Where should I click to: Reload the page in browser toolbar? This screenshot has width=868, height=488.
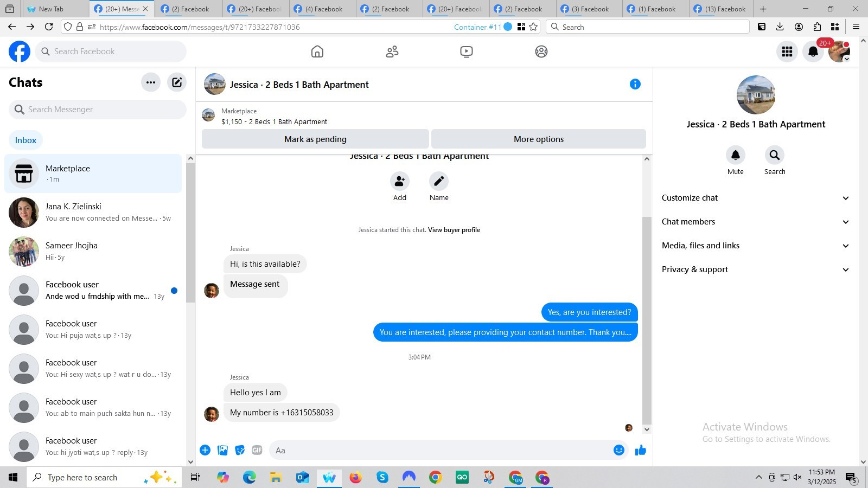tap(49, 27)
